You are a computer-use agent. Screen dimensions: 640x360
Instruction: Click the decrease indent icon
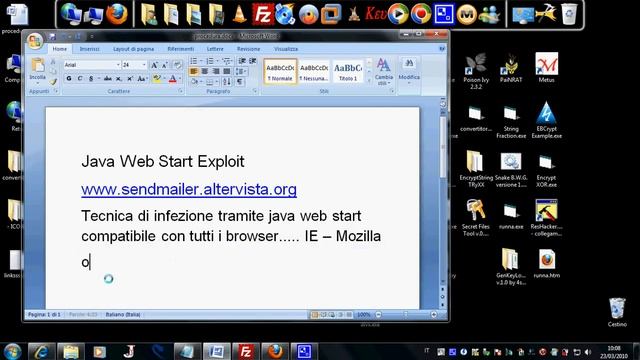coord(242,61)
